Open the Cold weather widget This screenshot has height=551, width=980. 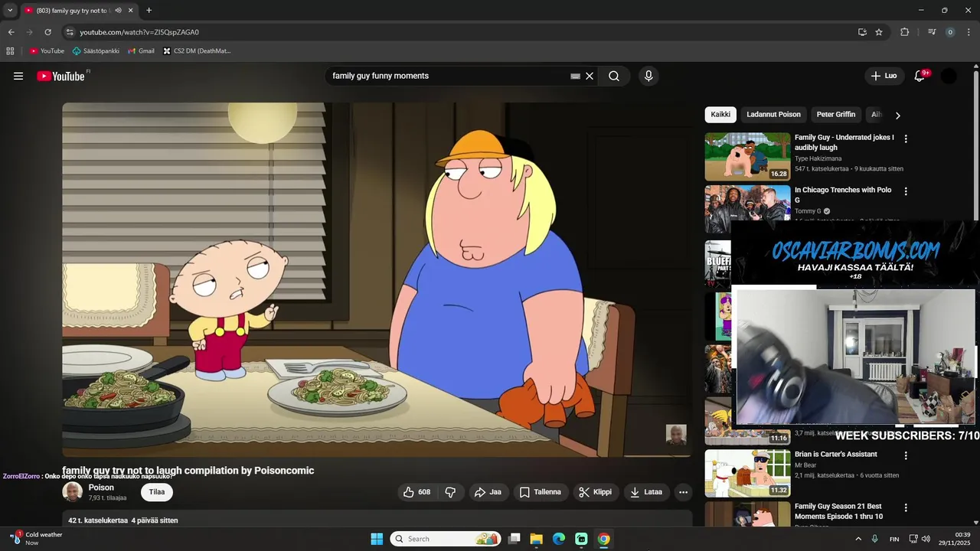coord(37,539)
